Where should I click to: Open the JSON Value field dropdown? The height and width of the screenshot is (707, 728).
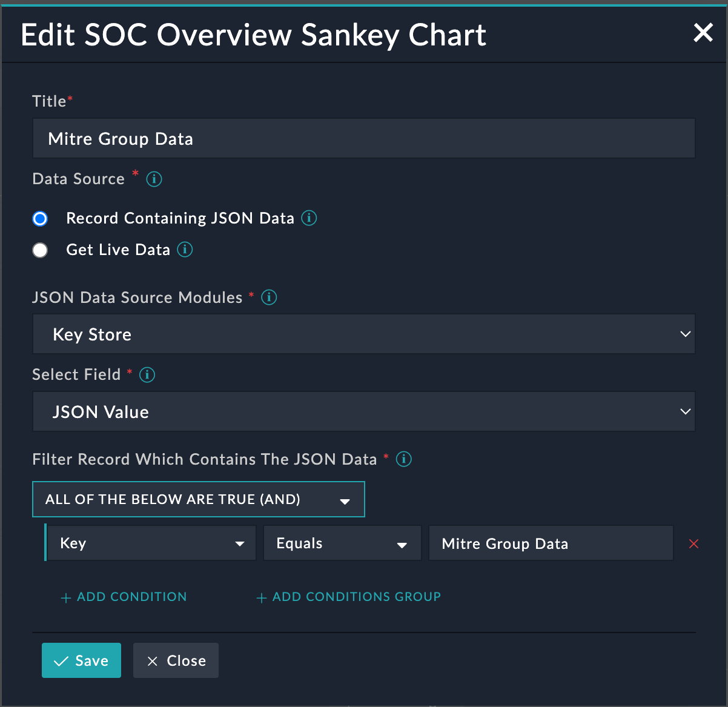tap(363, 412)
